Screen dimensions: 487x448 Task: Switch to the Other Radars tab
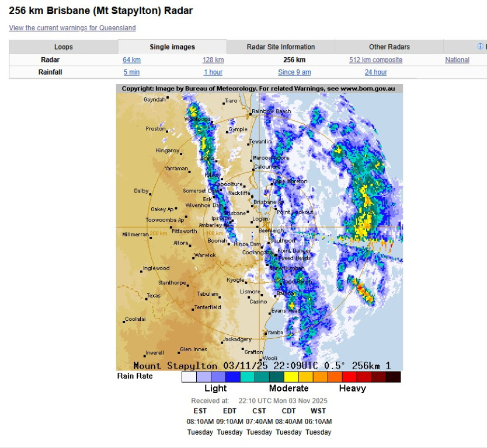coord(388,47)
